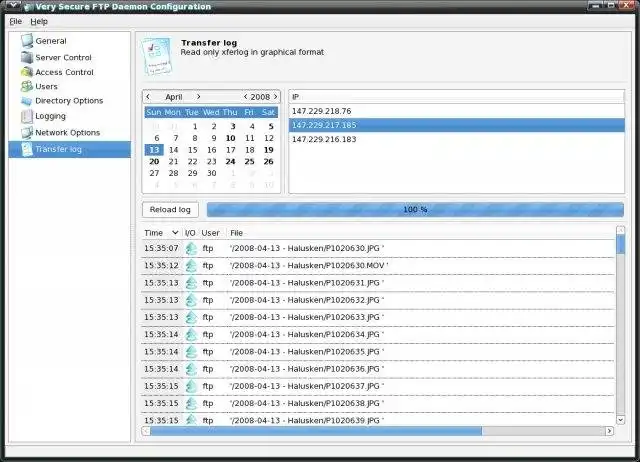
Task: Select April 13 in the calendar
Action: (x=154, y=150)
